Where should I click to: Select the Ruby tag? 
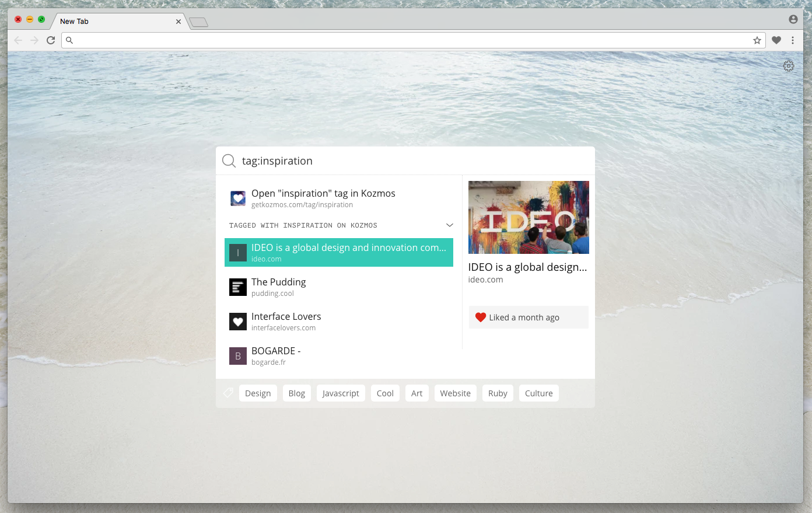click(x=498, y=393)
